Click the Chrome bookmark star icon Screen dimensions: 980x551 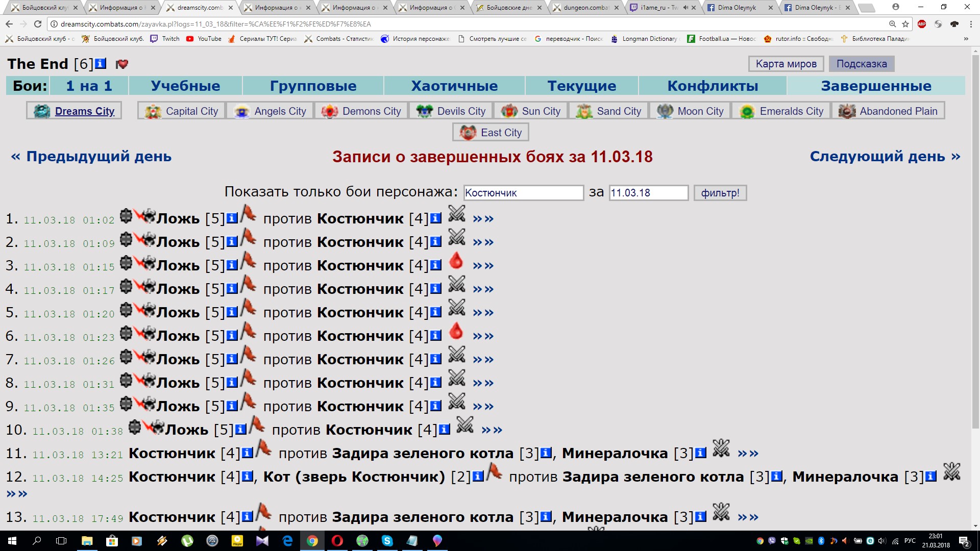tap(905, 24)
